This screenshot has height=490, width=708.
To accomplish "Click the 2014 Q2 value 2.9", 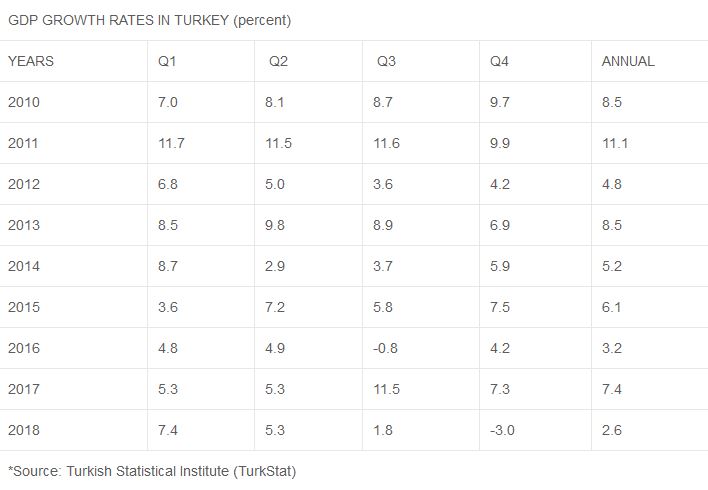I will click(275, 266).
